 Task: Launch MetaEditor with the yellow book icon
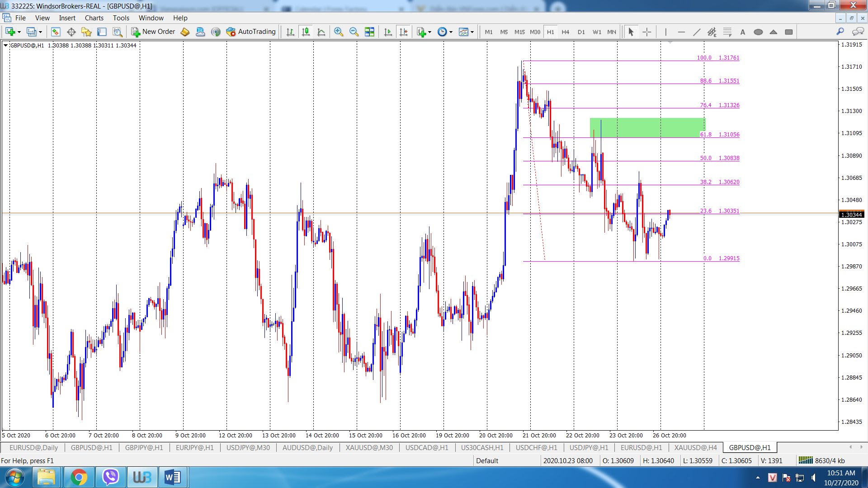tap(185, 32)
